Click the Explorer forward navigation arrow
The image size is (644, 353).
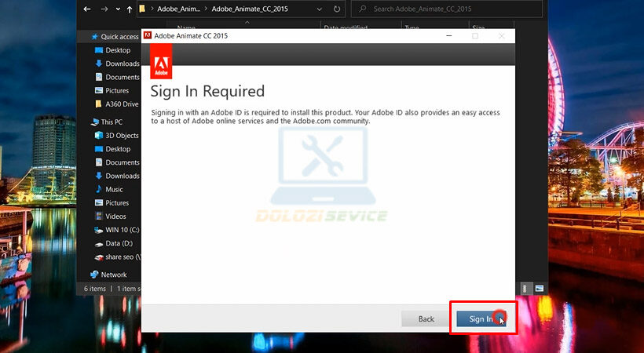[x=104, y=10]
